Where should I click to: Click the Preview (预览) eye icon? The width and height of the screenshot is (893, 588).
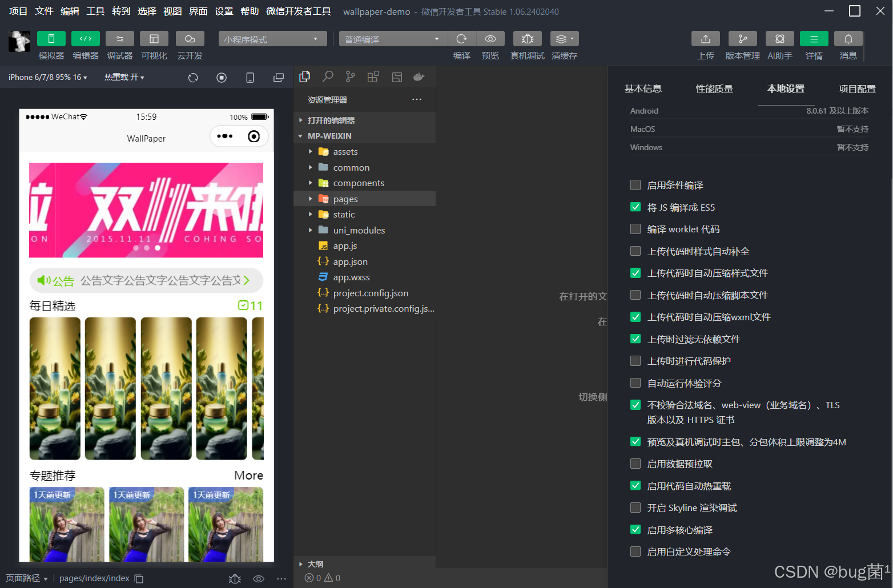tap(490, 39)
